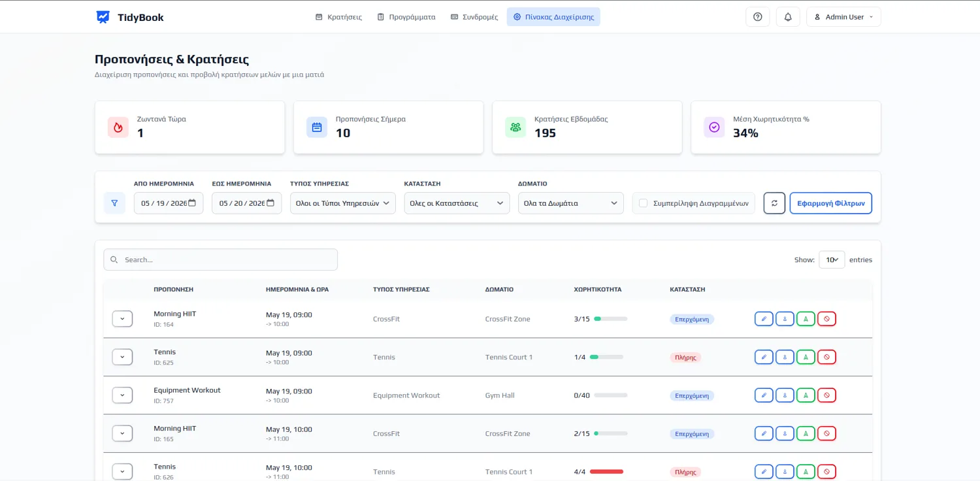This screenshot has height=481, width=980.
Task: Click Επερχόμενη badge in Equipment Workout row
Action: 692,395
